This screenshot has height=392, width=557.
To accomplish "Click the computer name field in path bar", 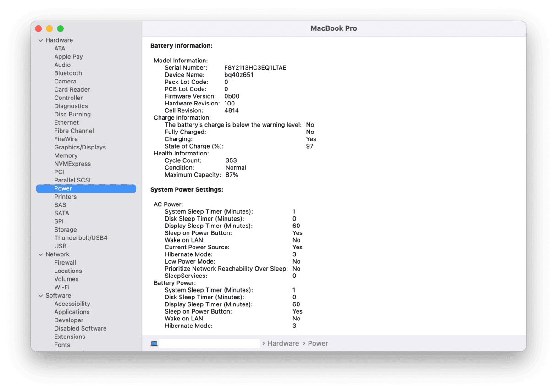I will click(x=210, y=343).
